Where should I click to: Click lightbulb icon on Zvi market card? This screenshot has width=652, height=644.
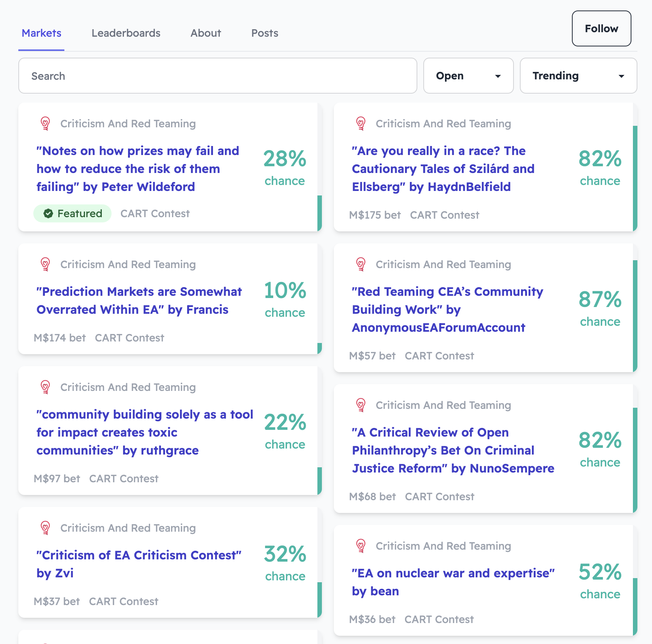click(45, 528)
